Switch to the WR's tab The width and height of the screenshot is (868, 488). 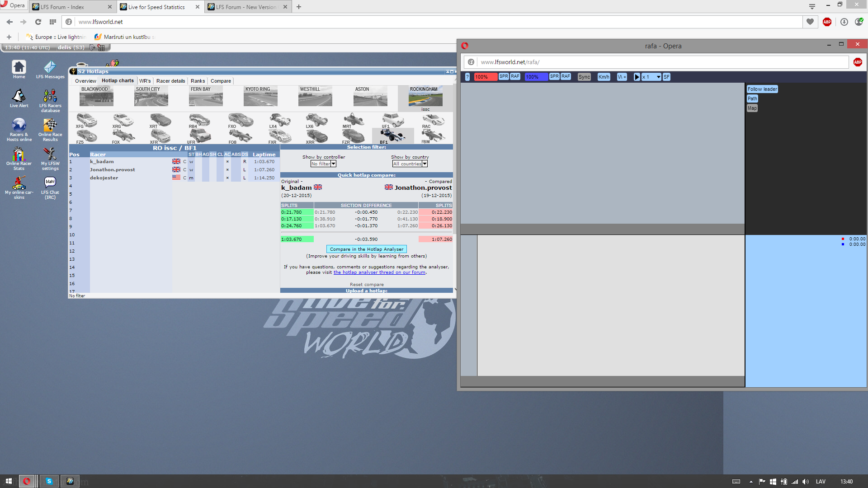tap(145, 81)
